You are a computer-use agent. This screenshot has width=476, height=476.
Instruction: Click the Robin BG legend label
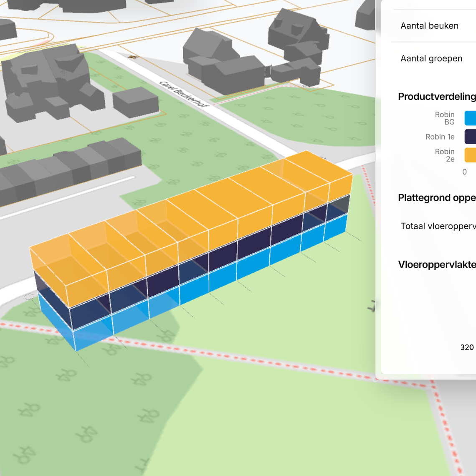(x=444, y=118)
